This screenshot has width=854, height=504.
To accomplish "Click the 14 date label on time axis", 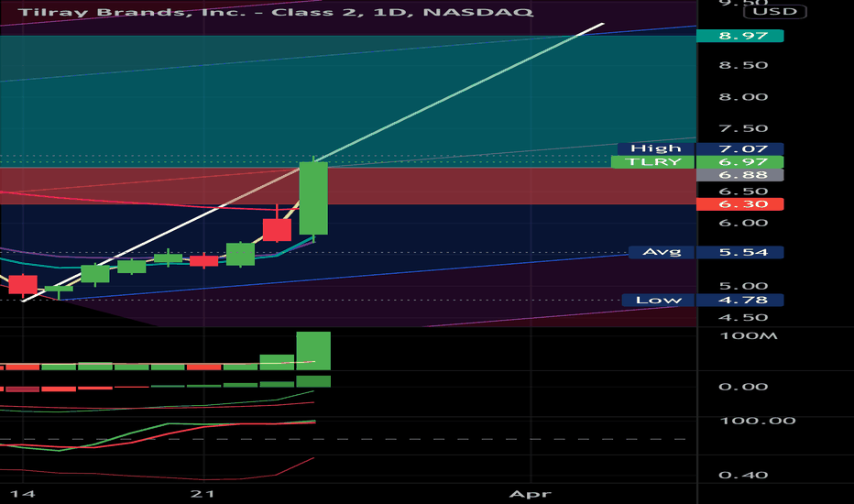I will (x=23, y=494).
